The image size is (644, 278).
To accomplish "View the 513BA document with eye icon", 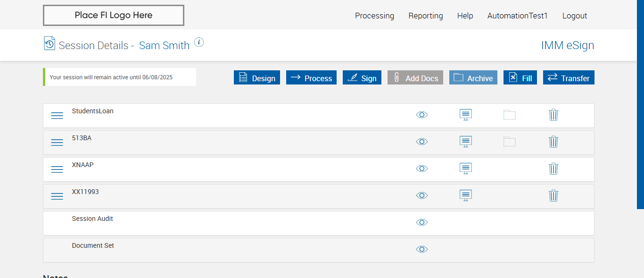I will (422, 142).
